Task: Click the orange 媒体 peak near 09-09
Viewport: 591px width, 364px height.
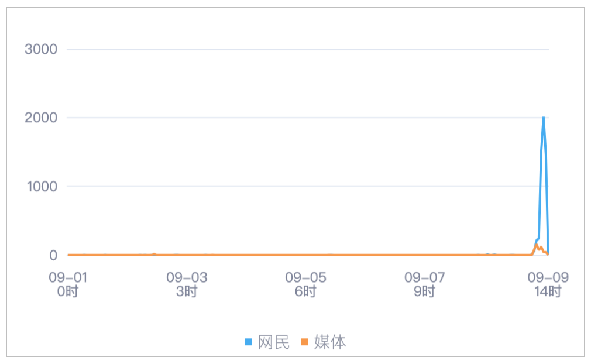Action: (x=536, y=245)
